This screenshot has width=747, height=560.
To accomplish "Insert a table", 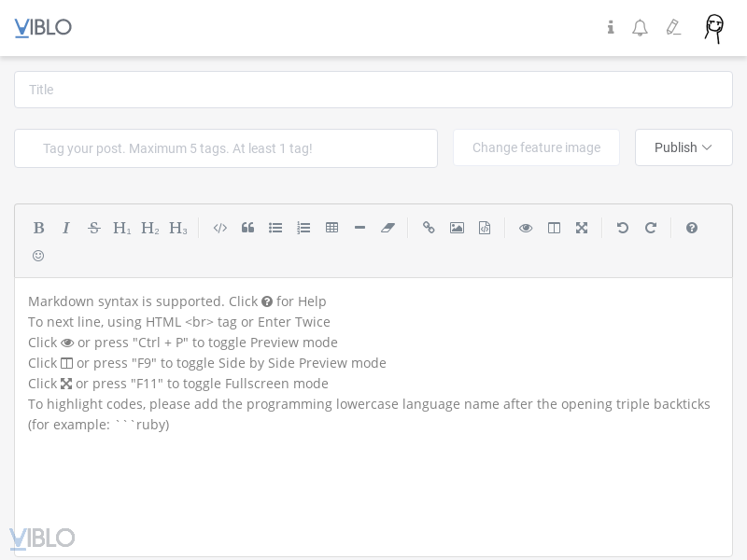I will [332, 228].
